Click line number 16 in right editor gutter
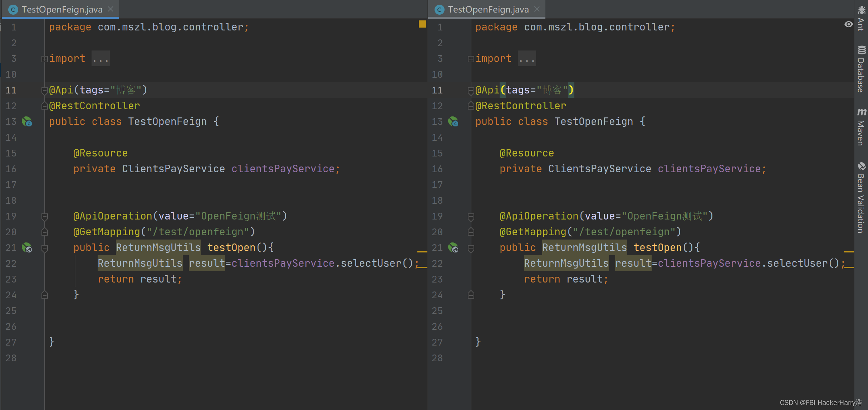This screenshot has height=410, width=868. pos(437,169)
